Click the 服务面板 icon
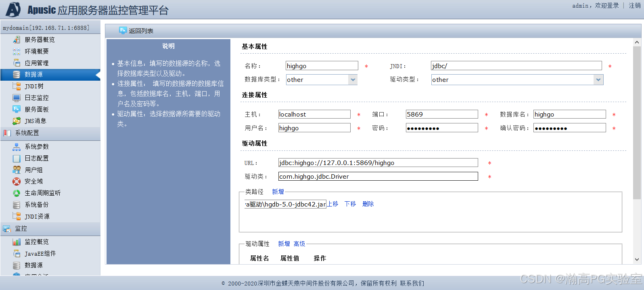The height and width of the screenshot is (290, 644). 17,109
